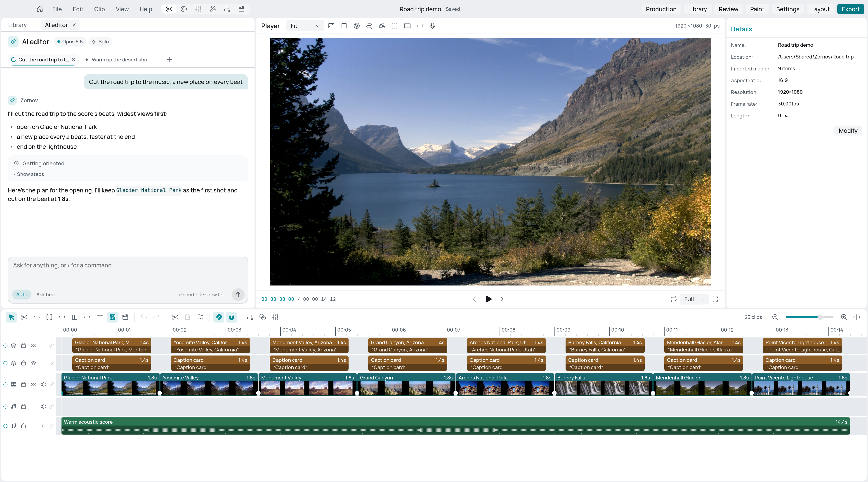The height and width of the screenshot is (482, 868).
Task: Switch to the Library tab in left panel
Action: (x=17, y=25)
